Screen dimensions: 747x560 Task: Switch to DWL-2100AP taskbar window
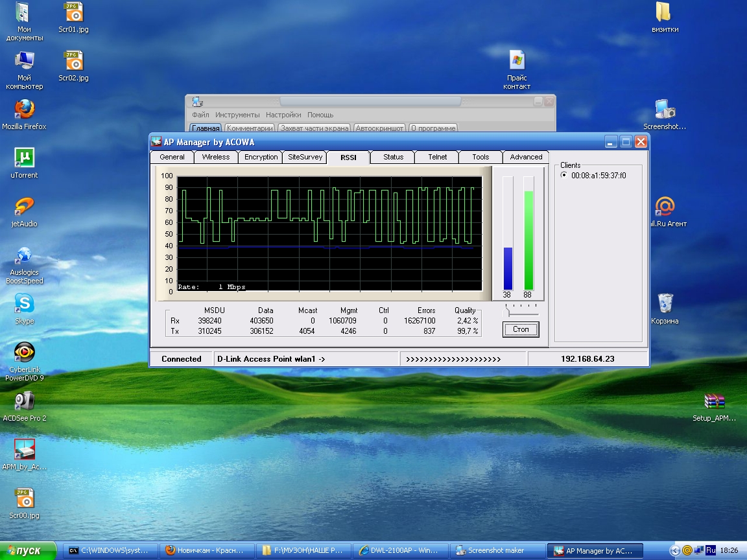click(400, 551)
